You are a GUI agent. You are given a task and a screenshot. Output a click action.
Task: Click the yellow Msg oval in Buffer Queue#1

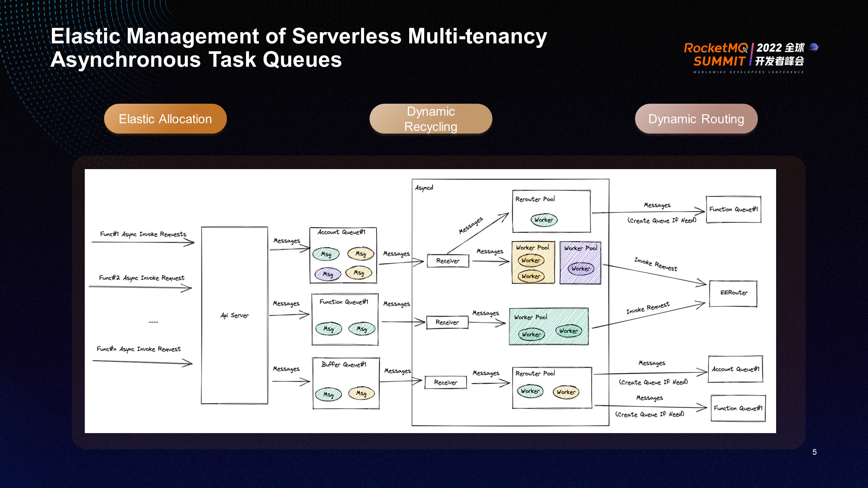(361, 393)
